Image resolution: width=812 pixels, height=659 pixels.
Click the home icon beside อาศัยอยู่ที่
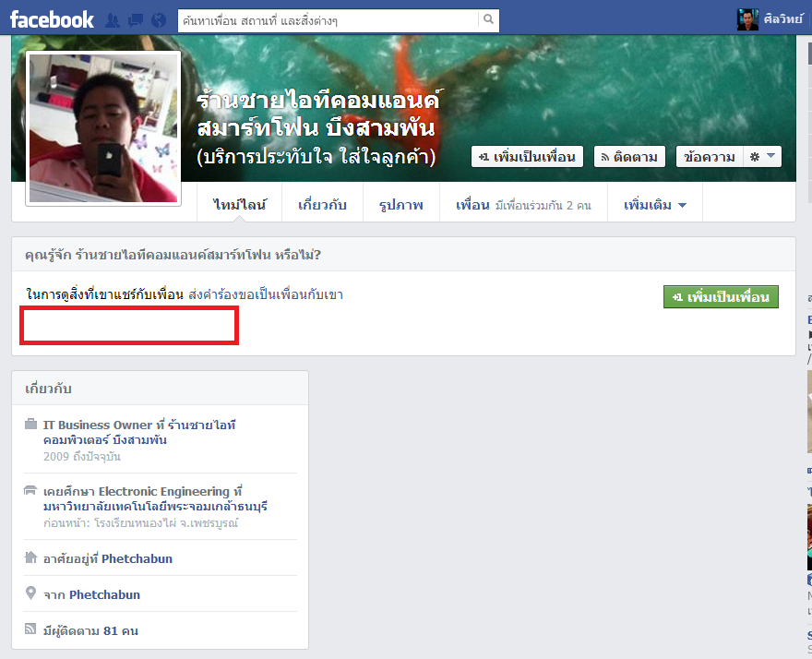tap(30, 557)
